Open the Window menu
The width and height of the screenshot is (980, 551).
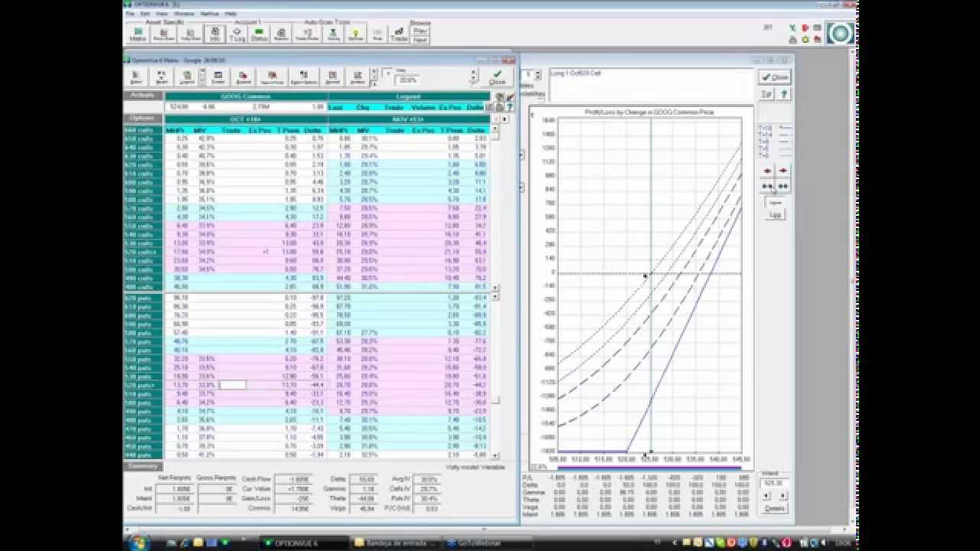point(184,14)
